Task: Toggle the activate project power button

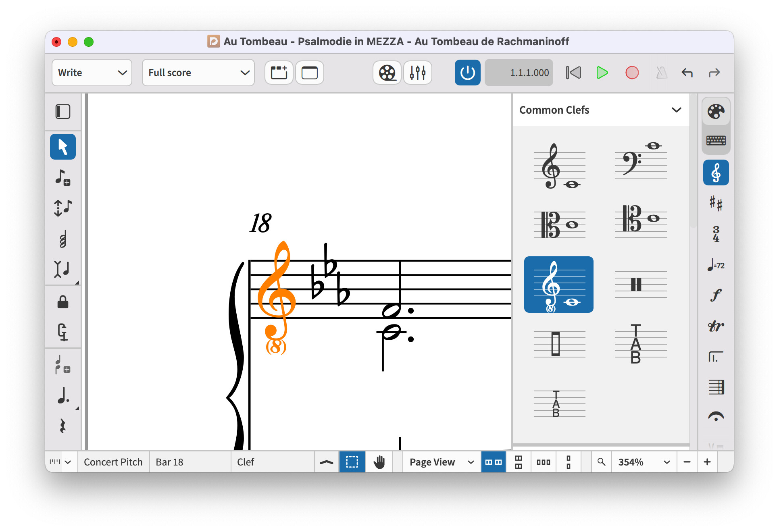Action: click(x=467, y=73)
